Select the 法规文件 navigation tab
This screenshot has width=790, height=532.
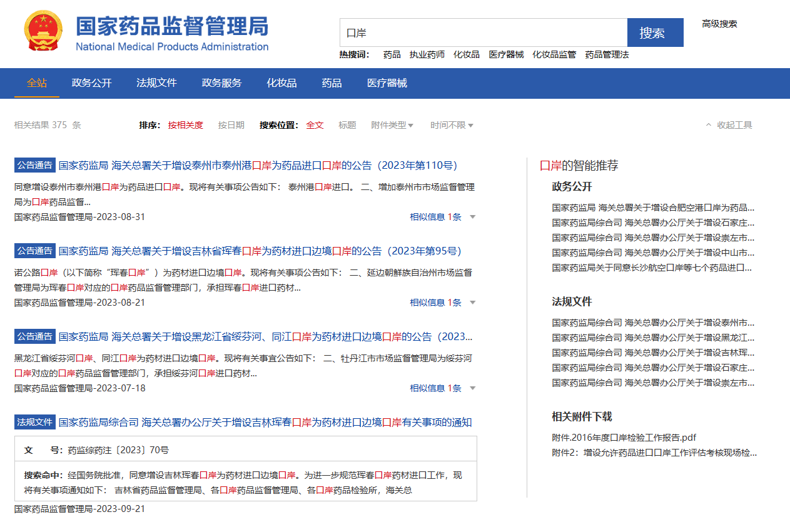point(156,83)
